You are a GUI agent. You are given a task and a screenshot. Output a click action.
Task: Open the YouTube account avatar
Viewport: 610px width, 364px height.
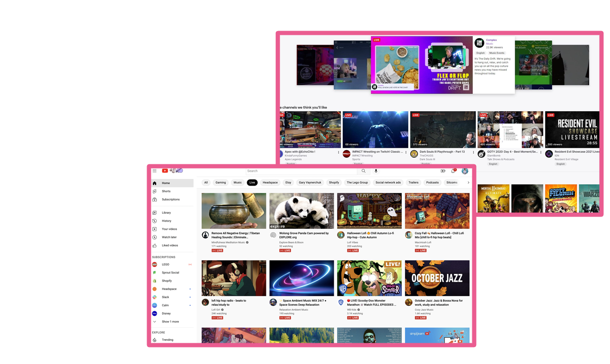pyautogui.click(x=465, y=171)
